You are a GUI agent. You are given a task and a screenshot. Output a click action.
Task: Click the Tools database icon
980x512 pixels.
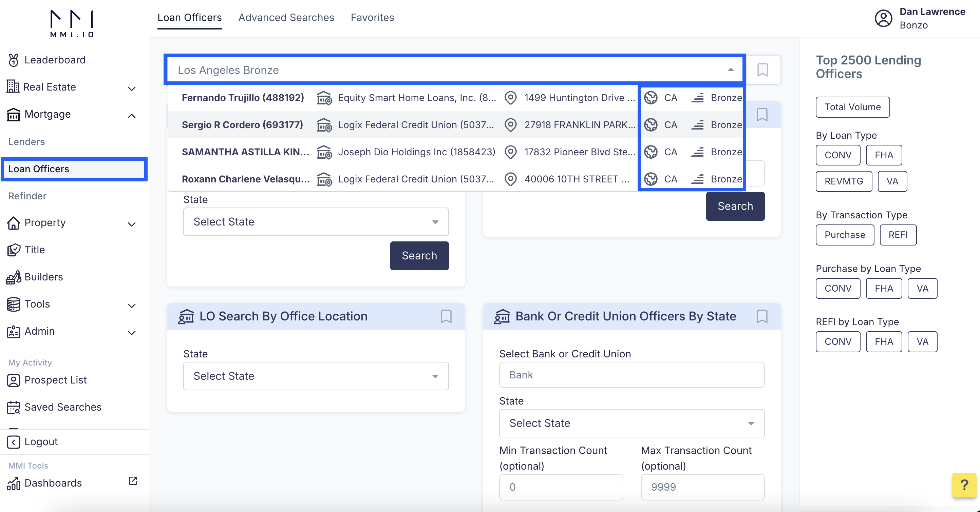click(x=13, y=304)
